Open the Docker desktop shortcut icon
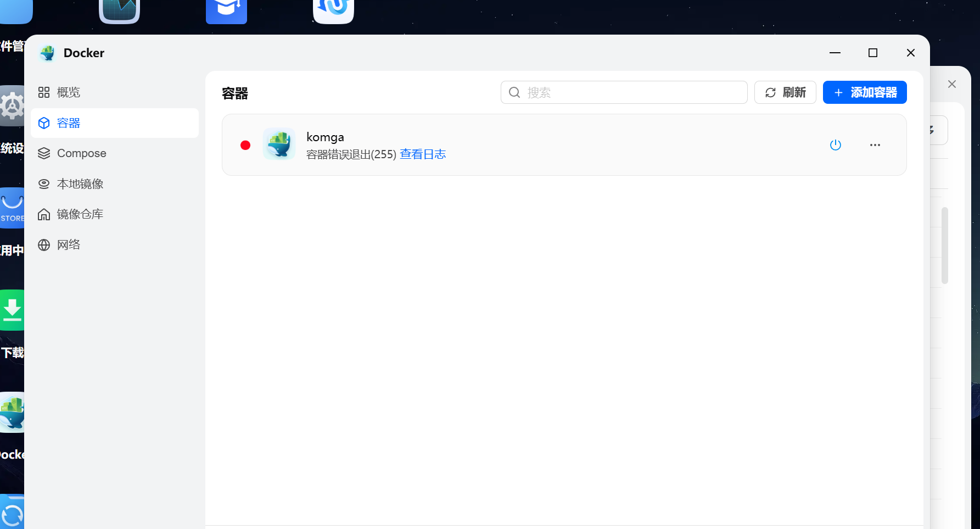The image size is (980, 529). pyautogui.click(x=12, y=412)
